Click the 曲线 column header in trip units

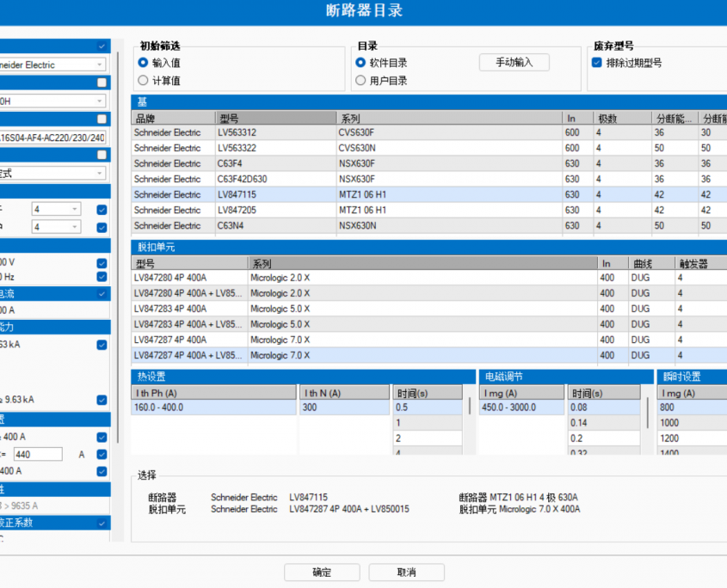click(651, 264)
